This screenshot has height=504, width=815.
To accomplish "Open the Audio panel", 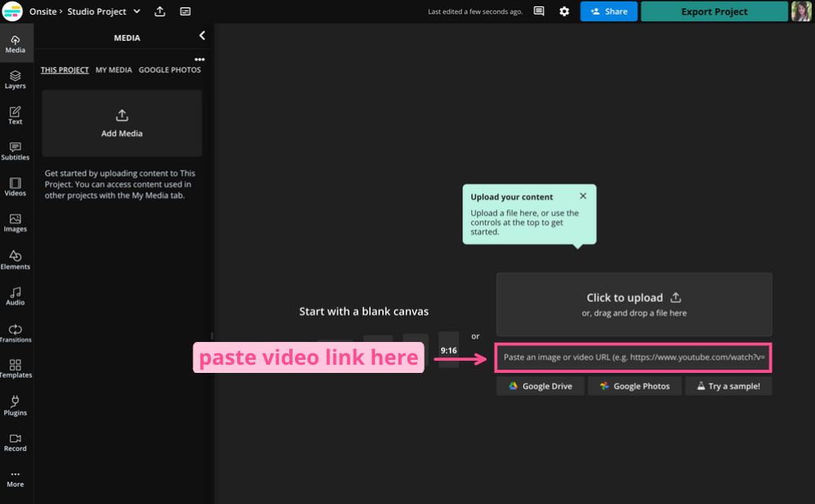I will (x=15, y=296).
